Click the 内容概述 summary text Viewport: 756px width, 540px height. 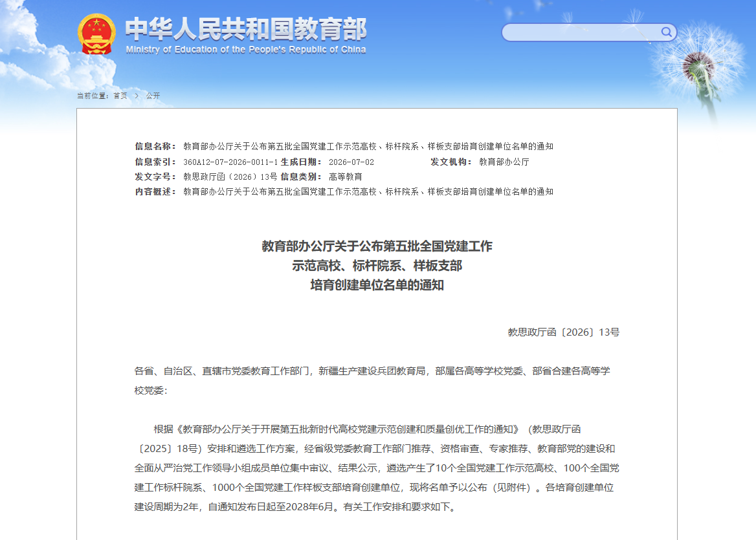click(x=368, y=191)
